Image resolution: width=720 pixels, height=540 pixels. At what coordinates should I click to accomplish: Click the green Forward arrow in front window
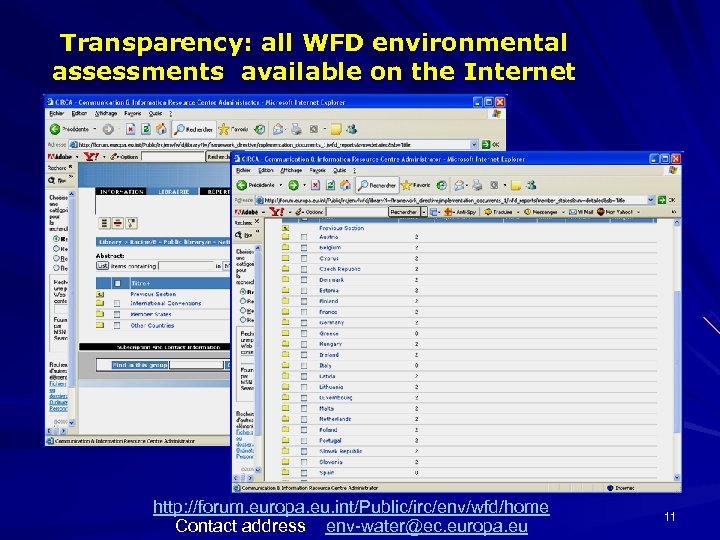[x=293, y=185]
